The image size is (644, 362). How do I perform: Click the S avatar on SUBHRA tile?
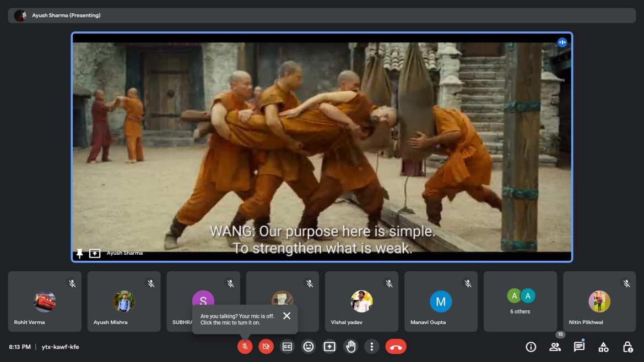[x=203, y=298]
